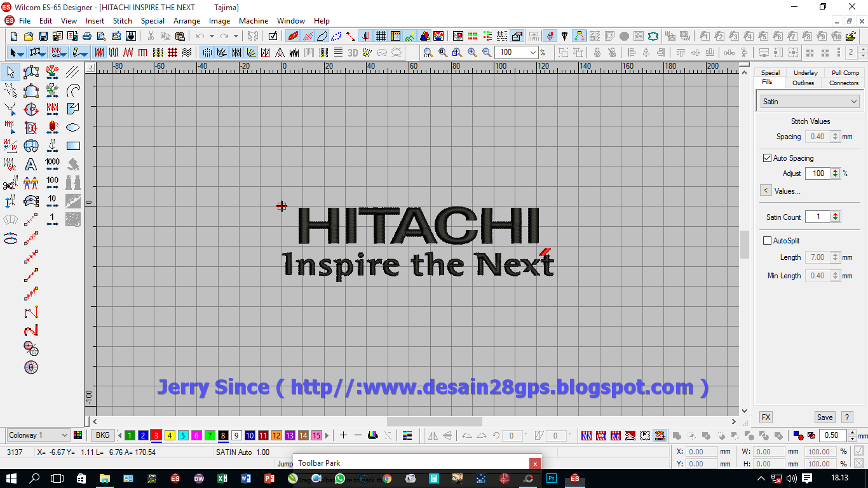Image resolution: width=868 pixels, height=488 pixels.
Task: Click the pink ring tool in toolbox
Action: point(31,367)
